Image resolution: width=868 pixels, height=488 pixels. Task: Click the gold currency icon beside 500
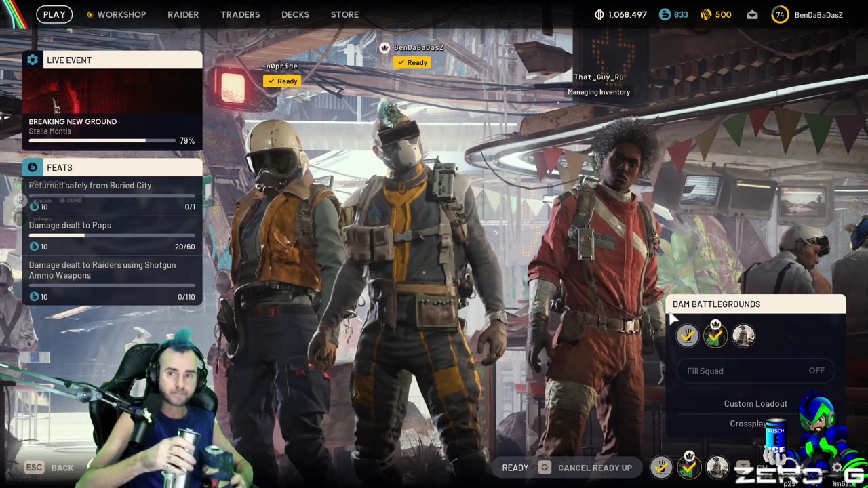click(706, 14)
